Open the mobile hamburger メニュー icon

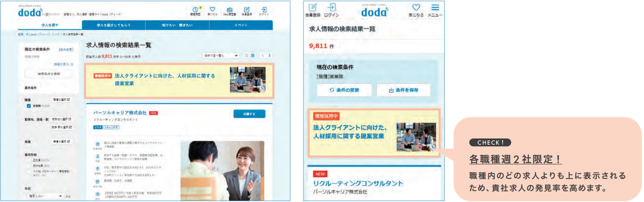[x=435, y=11]
